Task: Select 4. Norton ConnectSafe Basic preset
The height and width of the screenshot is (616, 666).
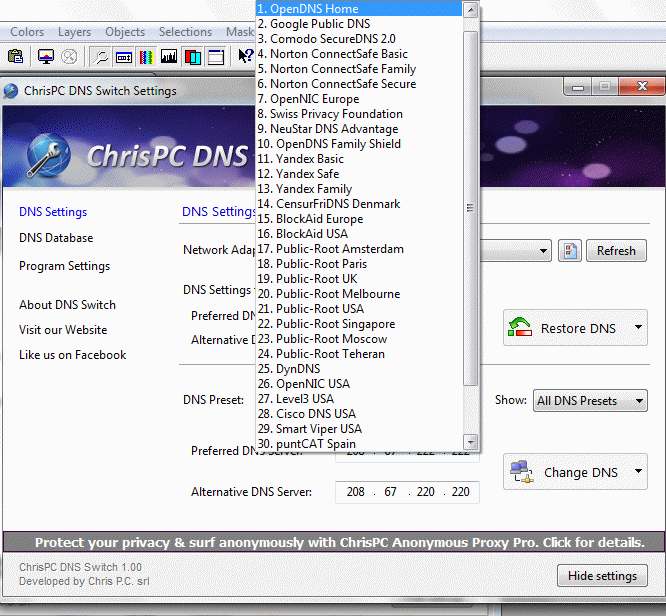Action: pos(359,54)
